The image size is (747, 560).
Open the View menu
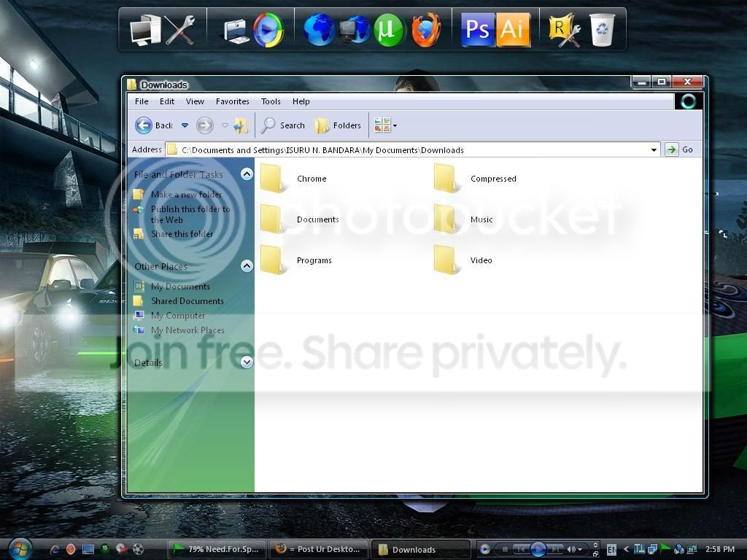[195, 101]
